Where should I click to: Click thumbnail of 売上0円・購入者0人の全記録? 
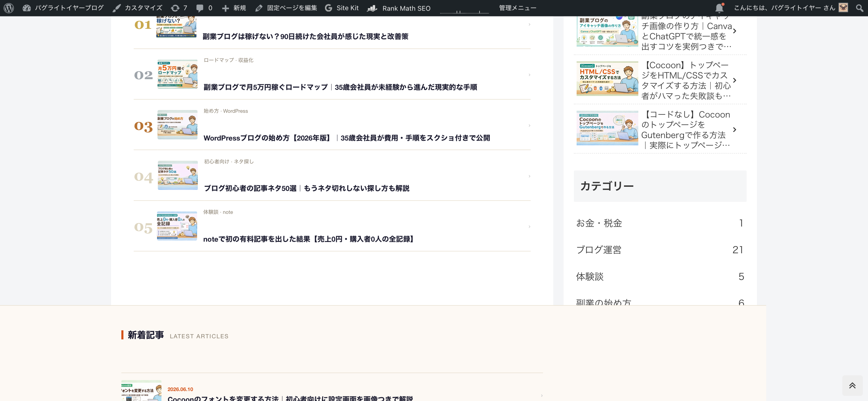click(x=177, y=226)
